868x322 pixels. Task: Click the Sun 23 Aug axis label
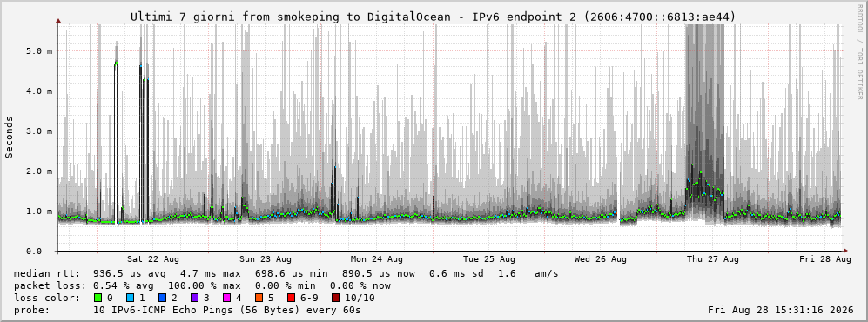pos(266,259)
